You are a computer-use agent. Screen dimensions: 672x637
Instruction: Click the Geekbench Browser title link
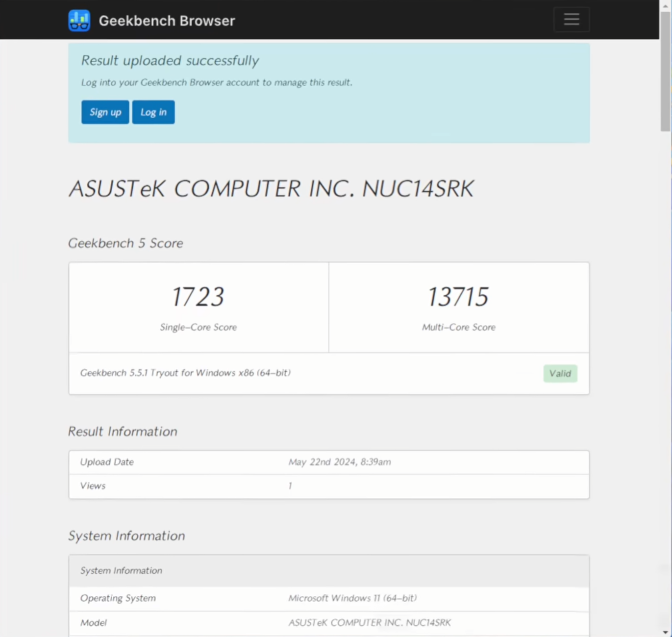point(167,21)
